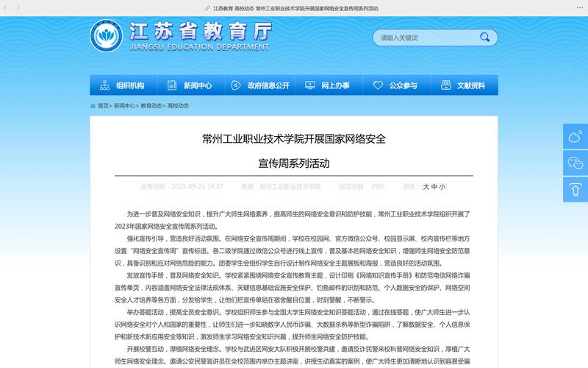Click the browser forward arrow
Image resolution: width=588 pixels, height=368 pixels.
tap(18, 8)
